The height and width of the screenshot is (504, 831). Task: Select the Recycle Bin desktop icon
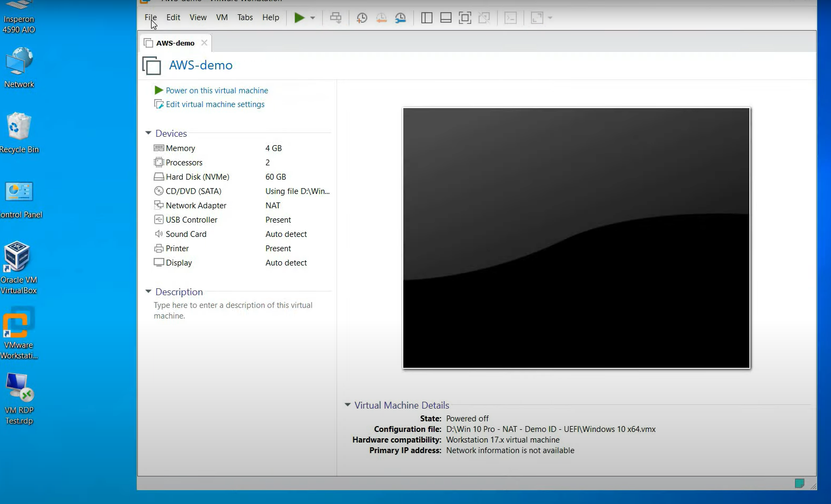pyautogui.click(x=19, y=133)
